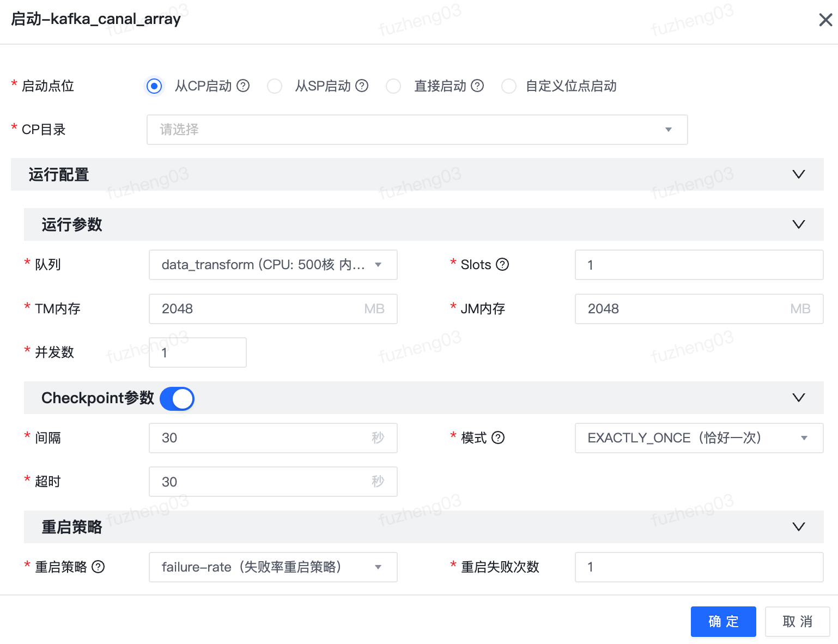Click the help icon beside 从CP启动

tap(244, 86)
